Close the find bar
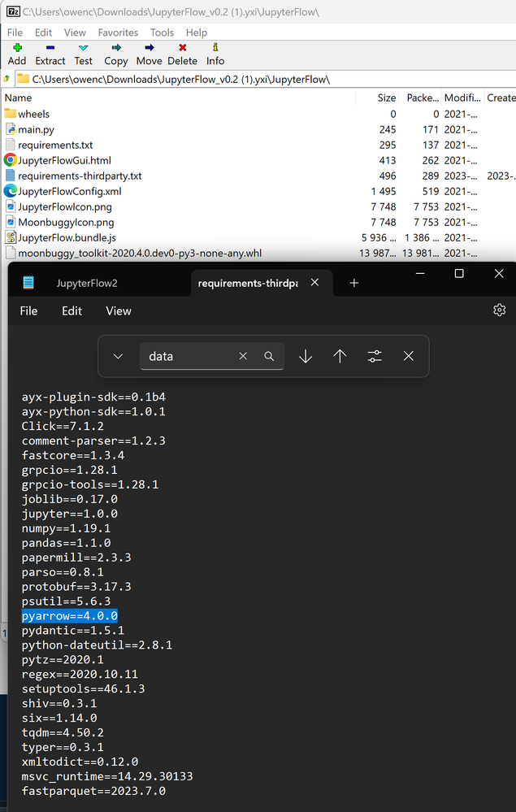The image size is (516, 812). [409, 356]
